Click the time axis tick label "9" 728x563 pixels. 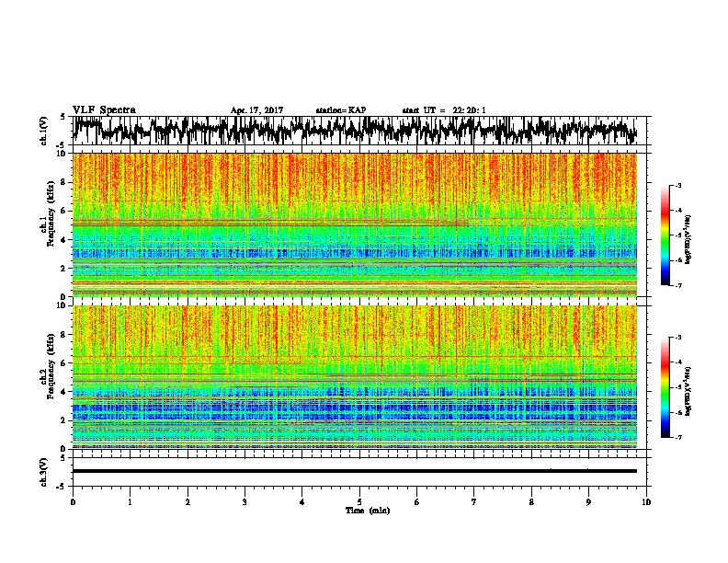588,502
